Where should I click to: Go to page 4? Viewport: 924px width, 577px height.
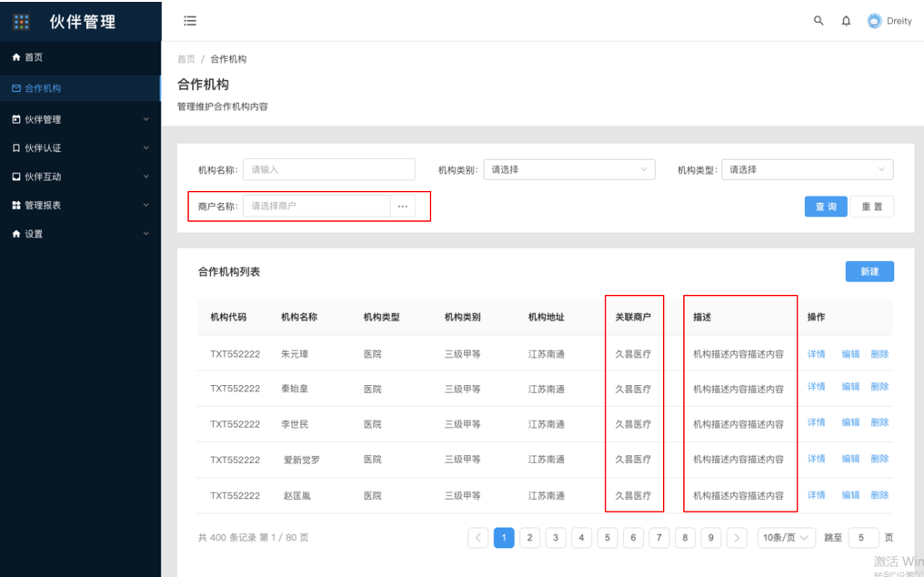tap(582, 538)
